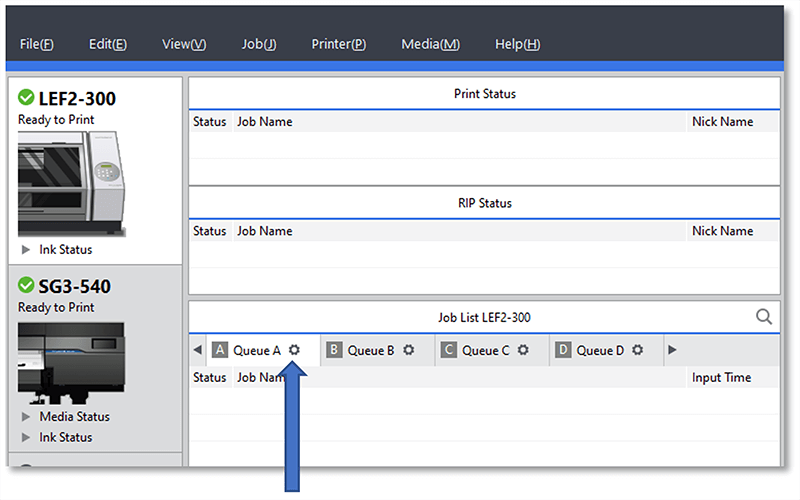800x500 pixels.
Task: Switch to the Queue D tab
Action: [599, 351]
